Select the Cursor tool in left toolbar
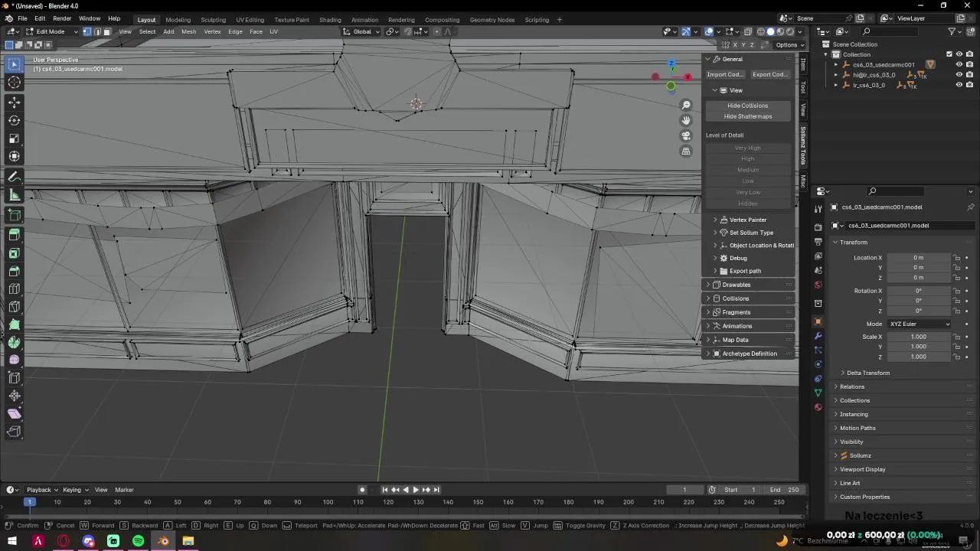Image resolution: width=980 pixels, height=551 pixels. pos(14,83)
